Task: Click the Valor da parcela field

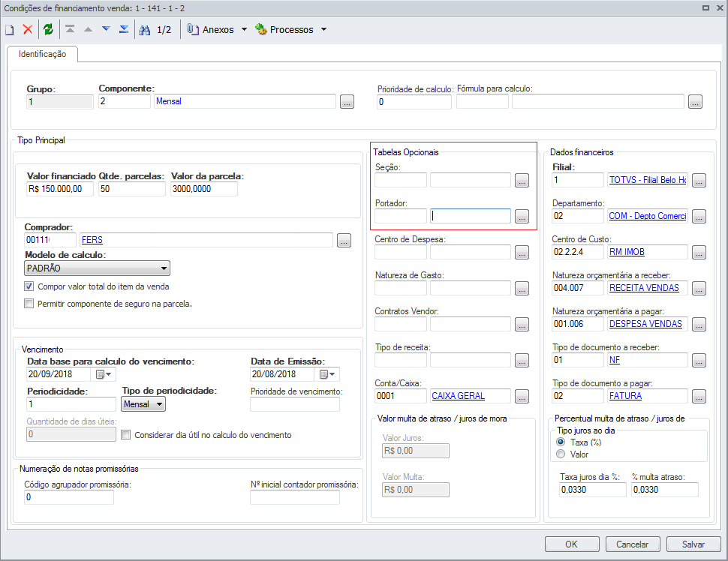Action: (x=204, y=189)
